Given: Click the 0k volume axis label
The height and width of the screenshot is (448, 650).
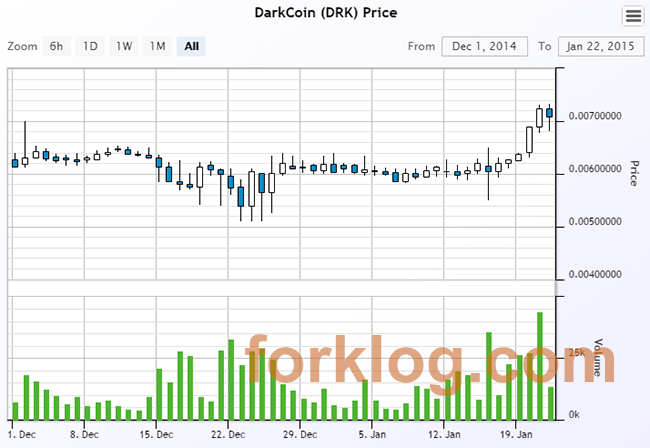Looking at the screenshot, I should click(574, 415).
